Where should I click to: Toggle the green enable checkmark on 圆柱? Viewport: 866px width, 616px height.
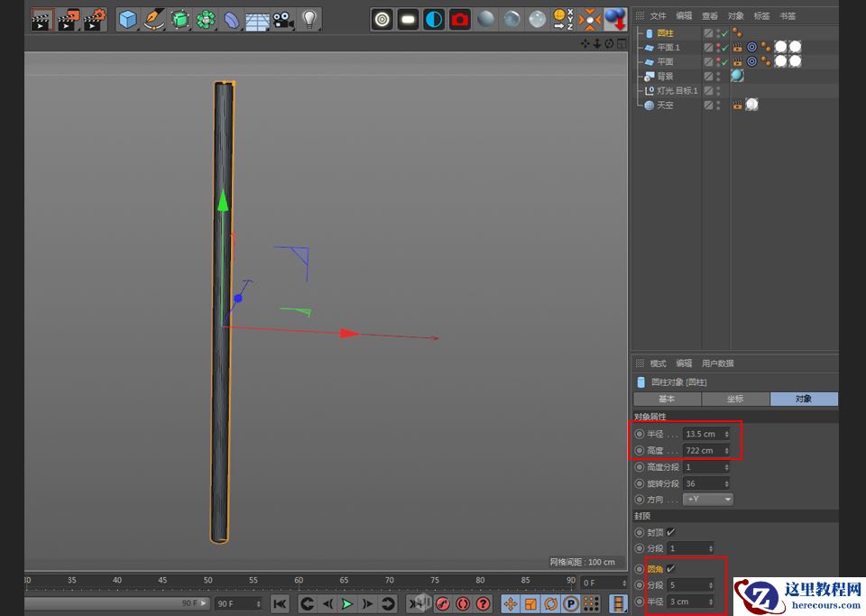click(x=724, y=33)
